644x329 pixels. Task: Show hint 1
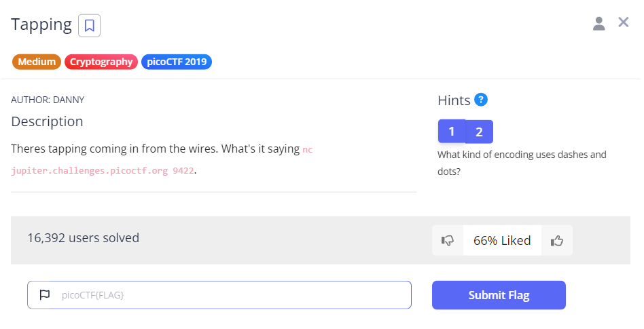pyautogui.click(x=452, y=132)
